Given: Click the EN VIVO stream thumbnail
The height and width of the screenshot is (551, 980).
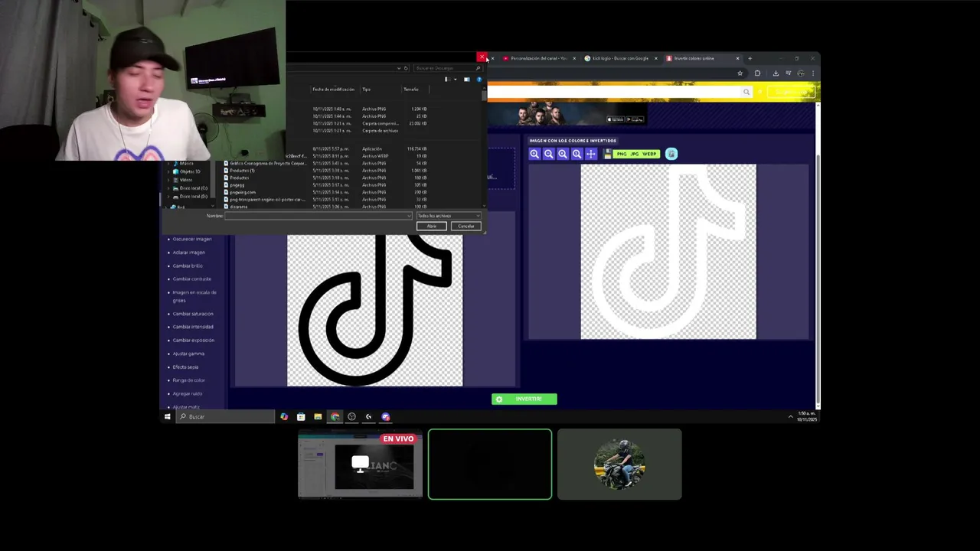Looking at the screenshot, I should pos(360,464).
